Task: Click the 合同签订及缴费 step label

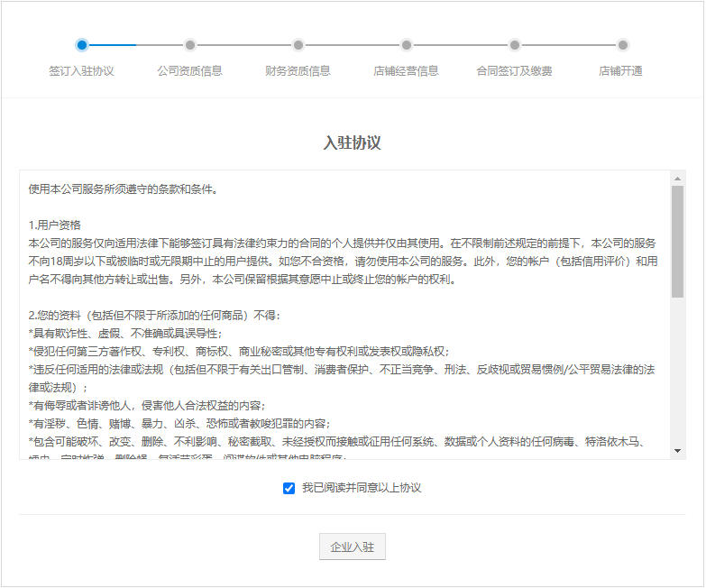Action: coord(515,71)
